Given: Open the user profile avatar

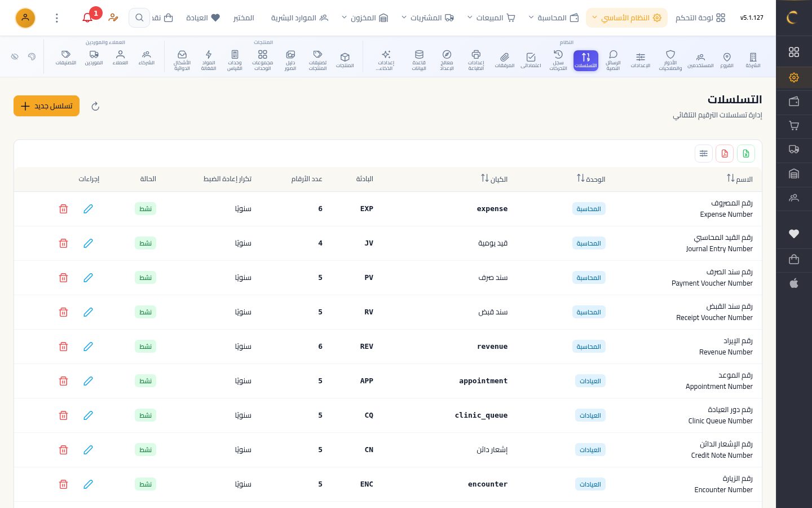Looking at the screenshot, I should pyautogui.click(x=25, y=18).
